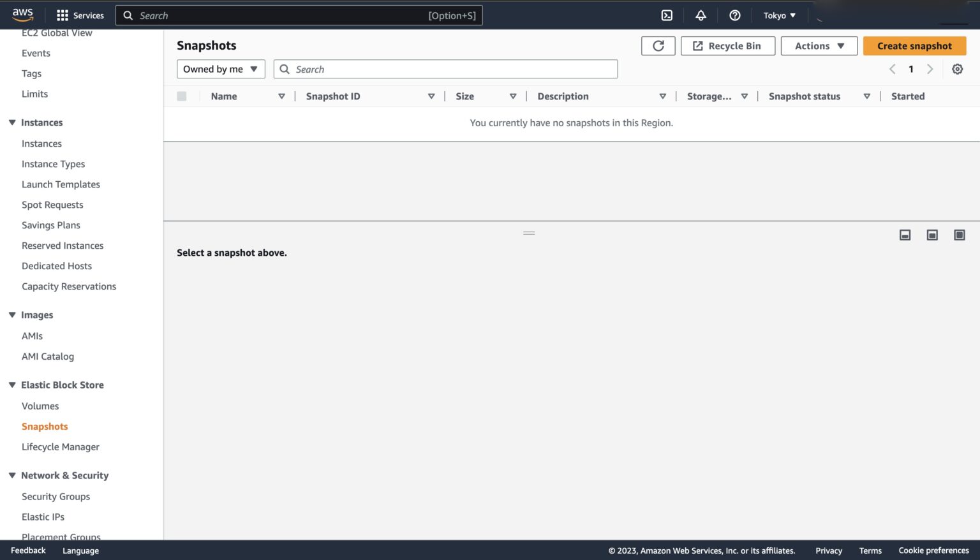Open the snapshot table preferences gear
Viewport: 980px width, 560px height.
pyautogui.click(x=957, y=68)
